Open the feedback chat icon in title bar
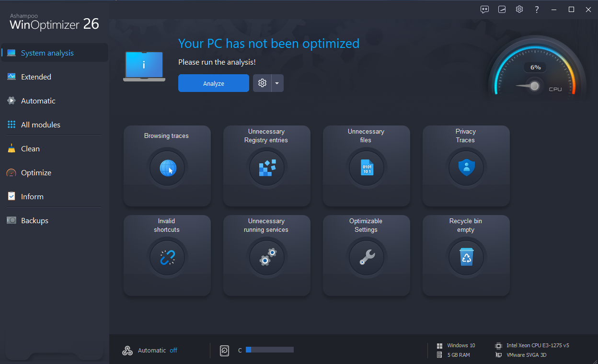598x364 pixels. (484, 10)
